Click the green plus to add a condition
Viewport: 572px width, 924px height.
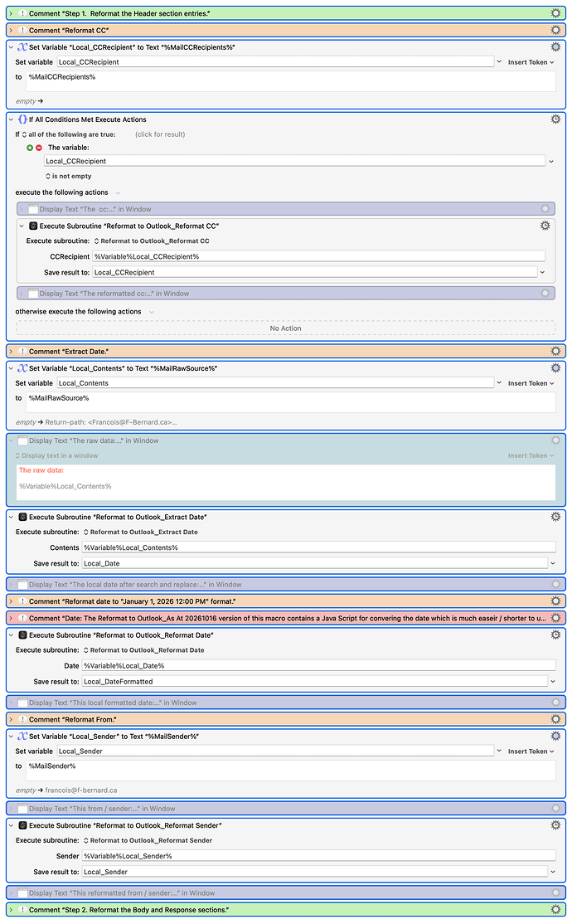[x=30, y=148]
